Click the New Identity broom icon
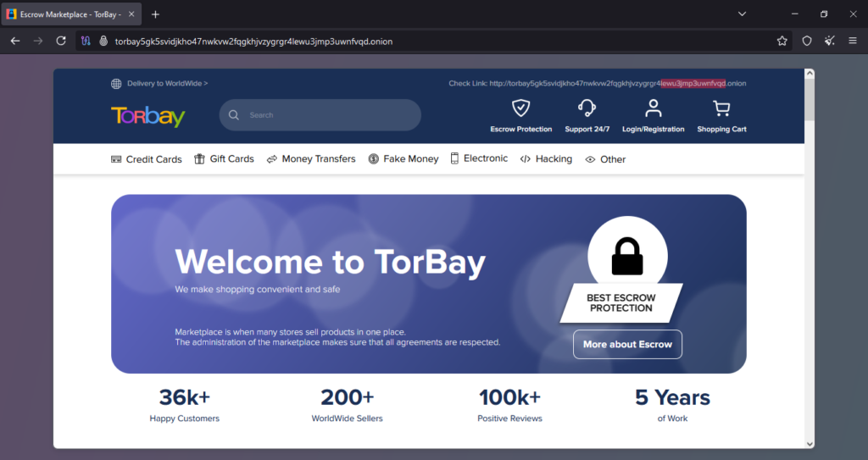This screenshot has width=868, height=460. pos(829,41)
